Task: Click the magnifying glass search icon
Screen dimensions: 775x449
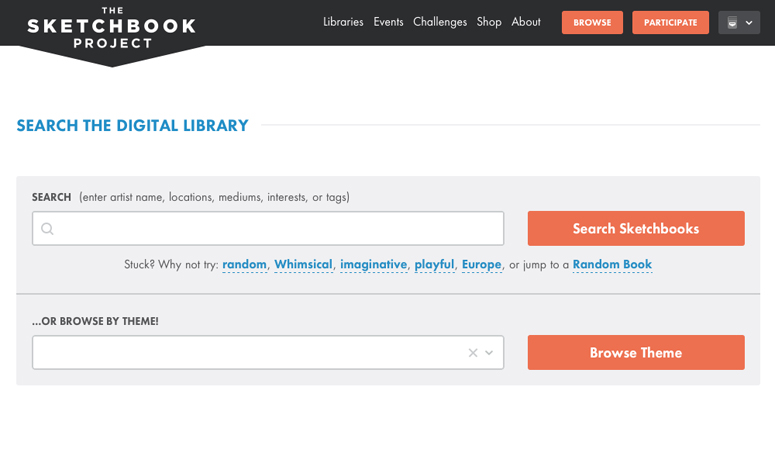Action: click(47, 229)
